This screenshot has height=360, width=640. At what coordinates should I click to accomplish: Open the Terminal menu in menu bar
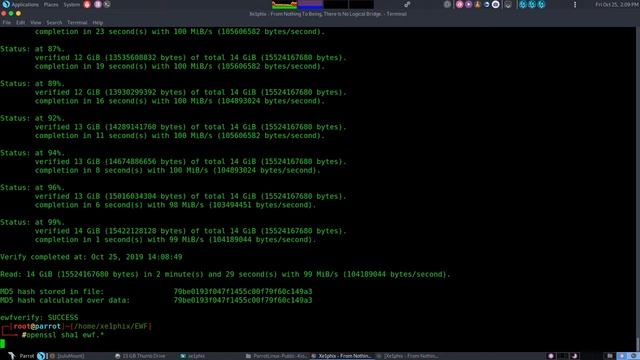point(77,23)
